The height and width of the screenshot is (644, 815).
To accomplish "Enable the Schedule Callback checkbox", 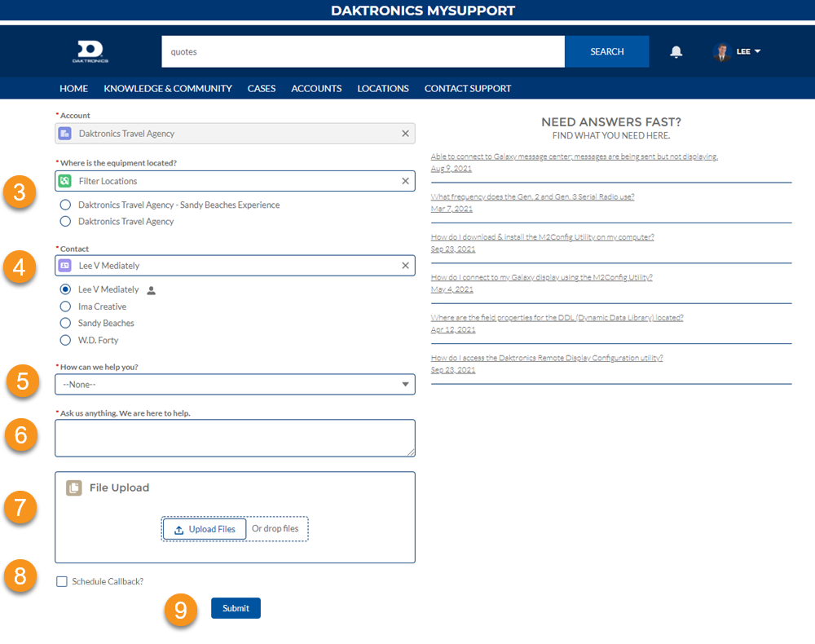I will [x=62, y=581].
